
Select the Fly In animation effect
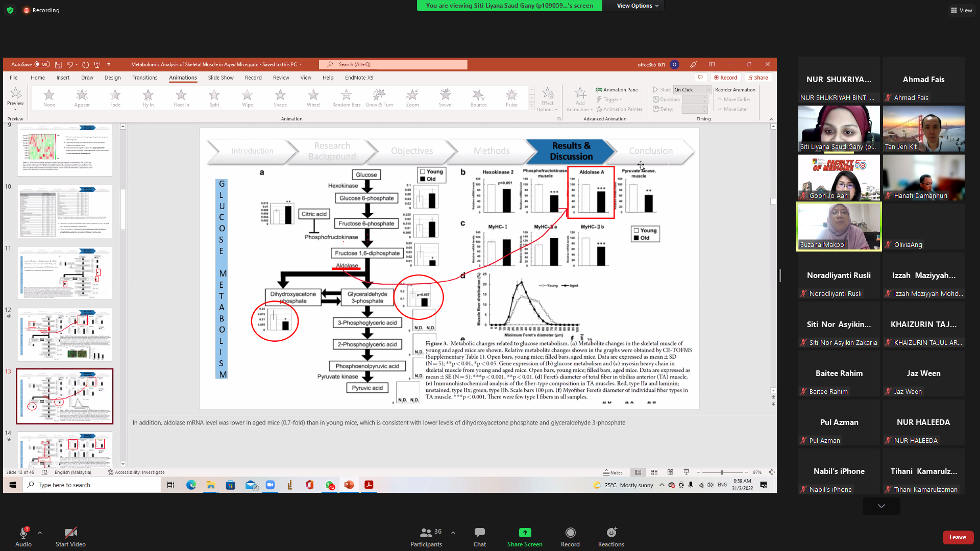(x=148, y=97)
